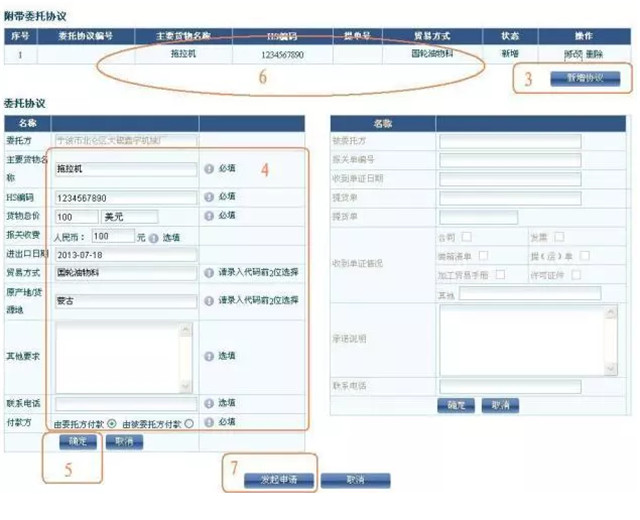Viewport: 640px width, 520px height.
Task: Select the 由被委托方付款 radio option
Action: point(188,423)
